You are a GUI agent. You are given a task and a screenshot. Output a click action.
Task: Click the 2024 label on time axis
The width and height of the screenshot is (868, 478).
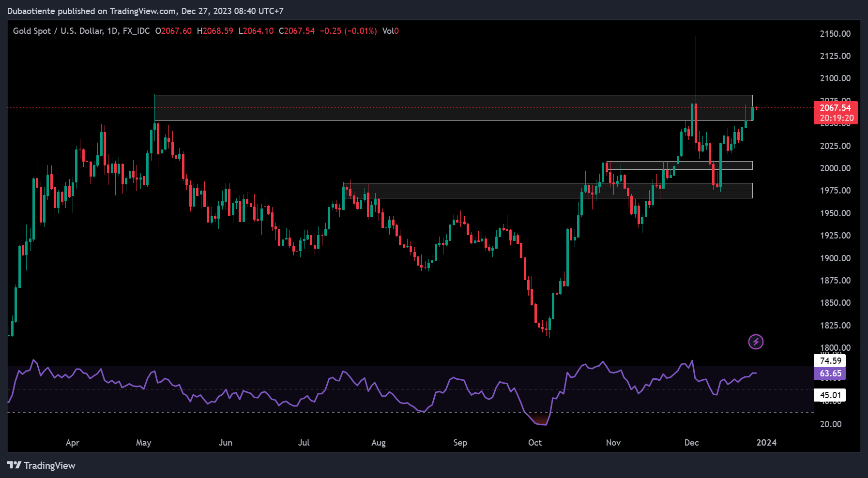[767, 443]
